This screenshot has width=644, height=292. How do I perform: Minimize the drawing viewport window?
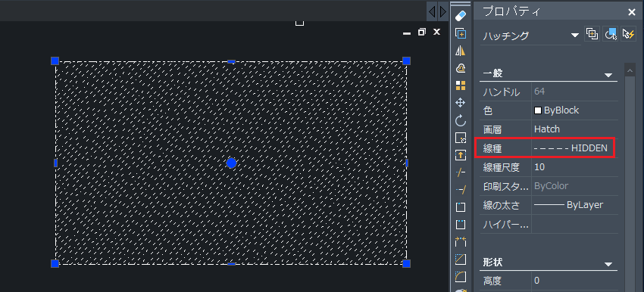click(x=407, y=33)
